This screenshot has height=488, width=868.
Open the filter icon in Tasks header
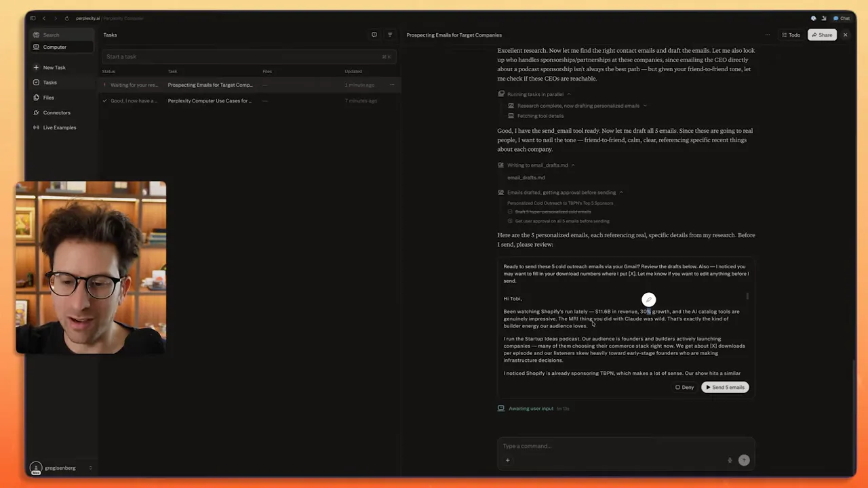(390, 35)
